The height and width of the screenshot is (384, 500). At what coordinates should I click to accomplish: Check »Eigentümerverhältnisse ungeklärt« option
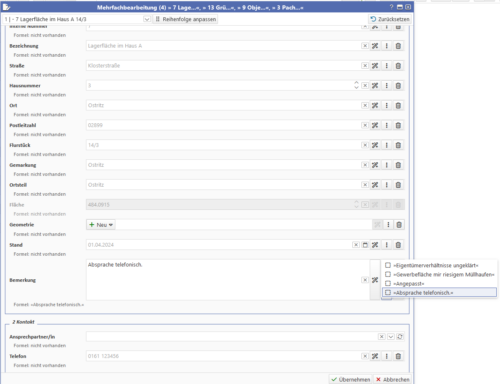388,265
